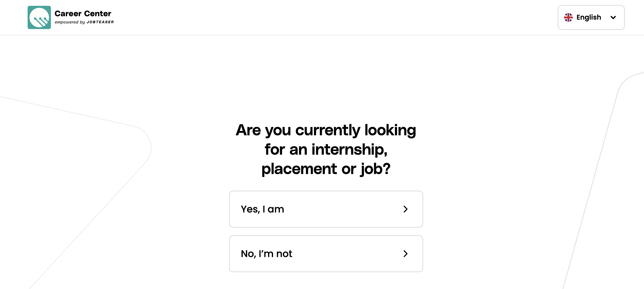Click the arrow icon on "No, I'm not"
The width and height of the screenshot is (644, 289).
coord(405,253)
